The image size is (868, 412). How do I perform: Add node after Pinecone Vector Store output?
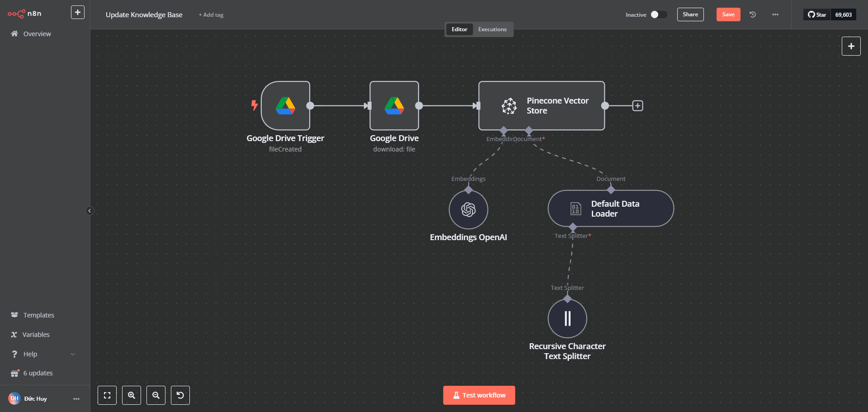pyautogui.click(x=637, y=106)
